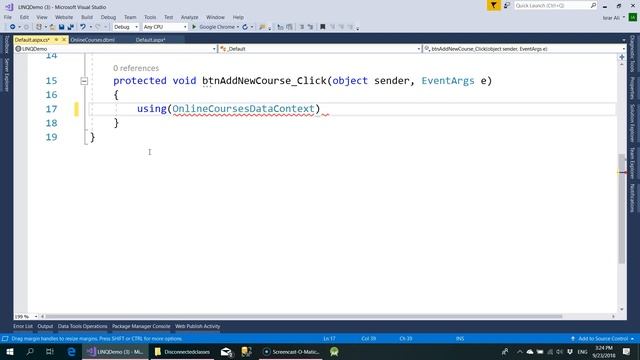Click the split editor icon above the scrollbar

tap(622, 57)
